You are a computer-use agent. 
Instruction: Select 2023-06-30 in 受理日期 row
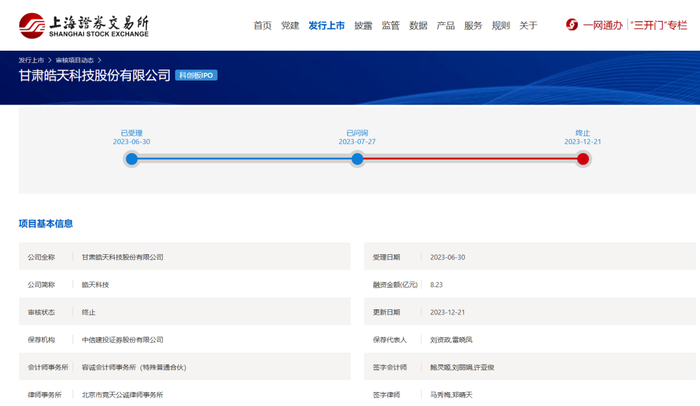click(447, 257)
